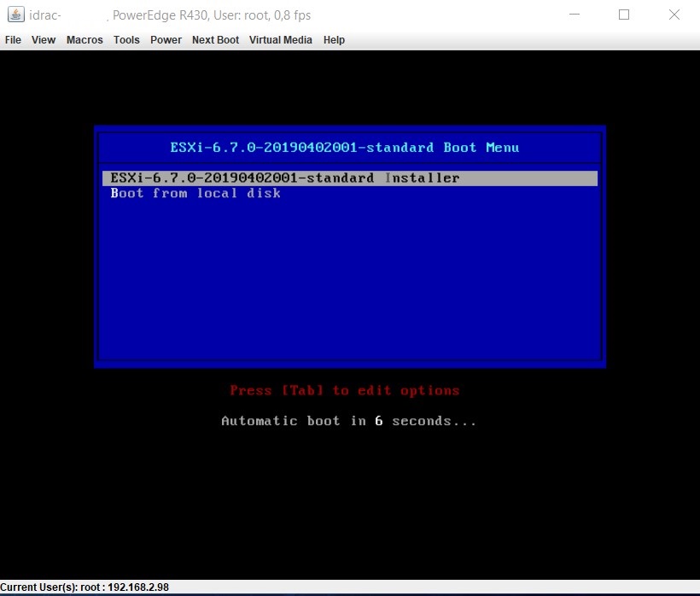Open the View menu
Viewport: 700px width, 596px height.
[44, 40]
